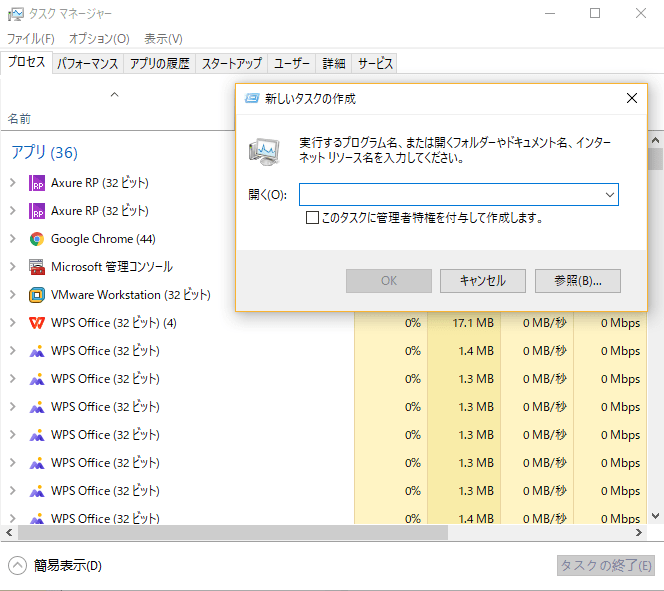The width and height of the screenshot is (664, 591).
Task: Click the 簡易表示(D) label
Action: (68, 566)
